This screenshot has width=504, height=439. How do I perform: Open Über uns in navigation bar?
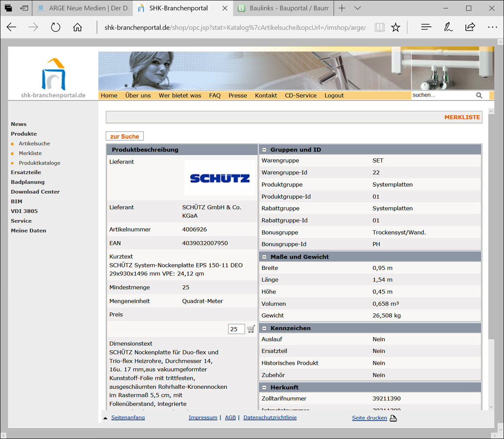coord(138,96)
